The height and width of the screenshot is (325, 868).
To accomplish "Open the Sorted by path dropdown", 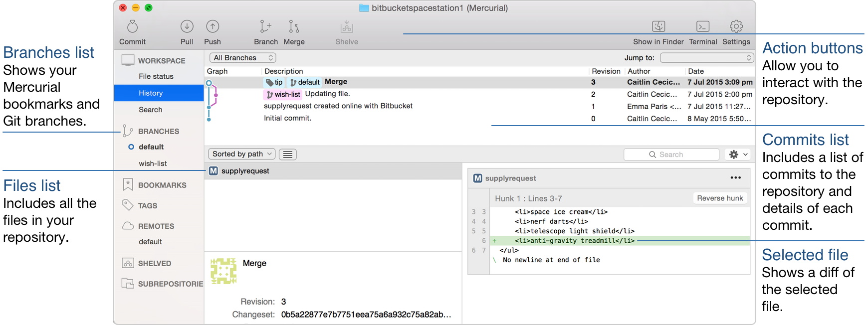I will pos(242,154).
